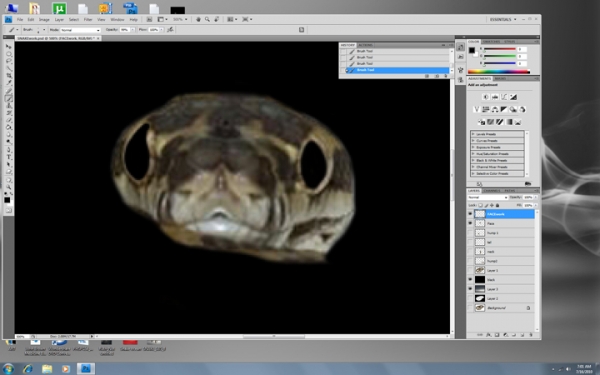Show the tail layer
The width and height of the screenshot is (600, 375).
pyautogui.click(x=470, y=242)
